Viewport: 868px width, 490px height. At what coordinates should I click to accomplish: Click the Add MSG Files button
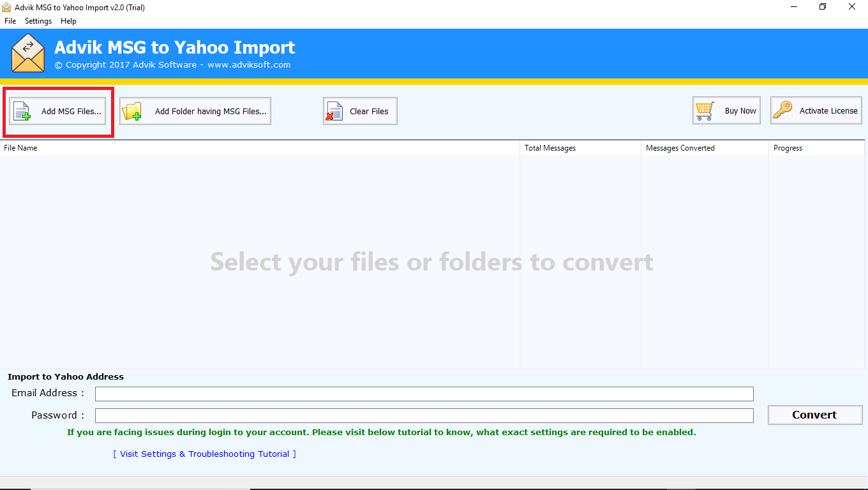coord(57,111)
